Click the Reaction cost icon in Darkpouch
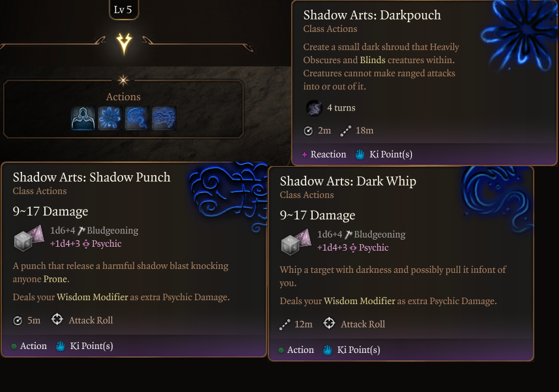This screenshot has height=392, width=559. click(x=304, y=154)
